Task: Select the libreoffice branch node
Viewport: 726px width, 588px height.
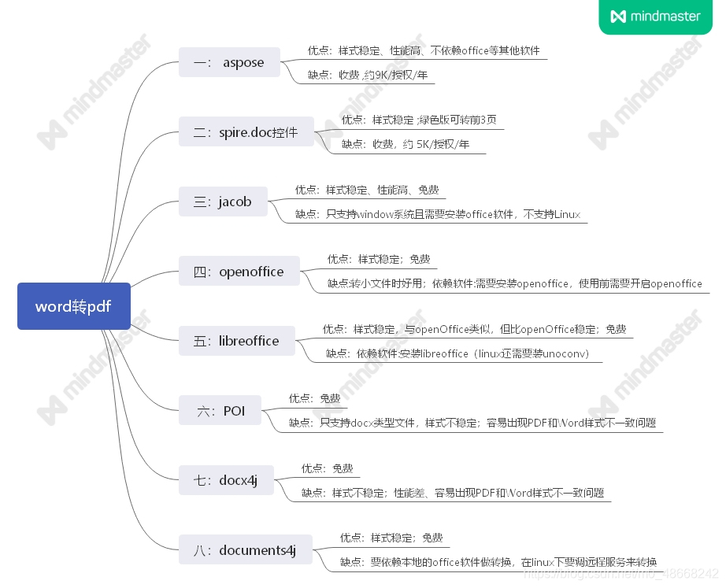Action: click(236, 341)
